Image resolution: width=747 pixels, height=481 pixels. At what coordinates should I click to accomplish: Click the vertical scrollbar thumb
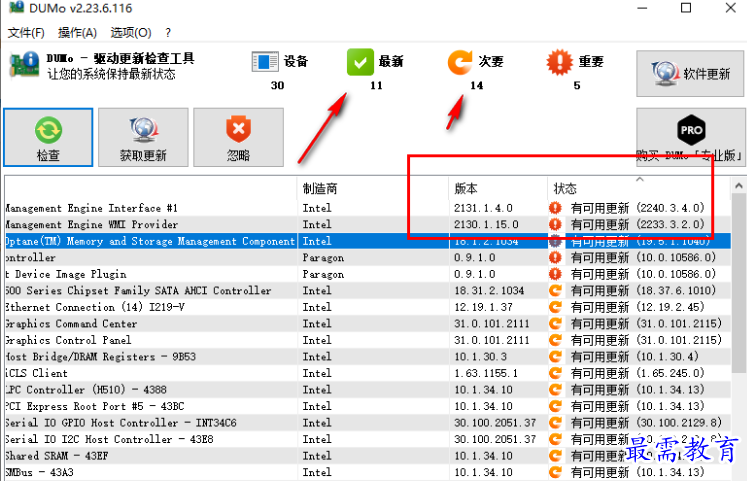[739, 283]
